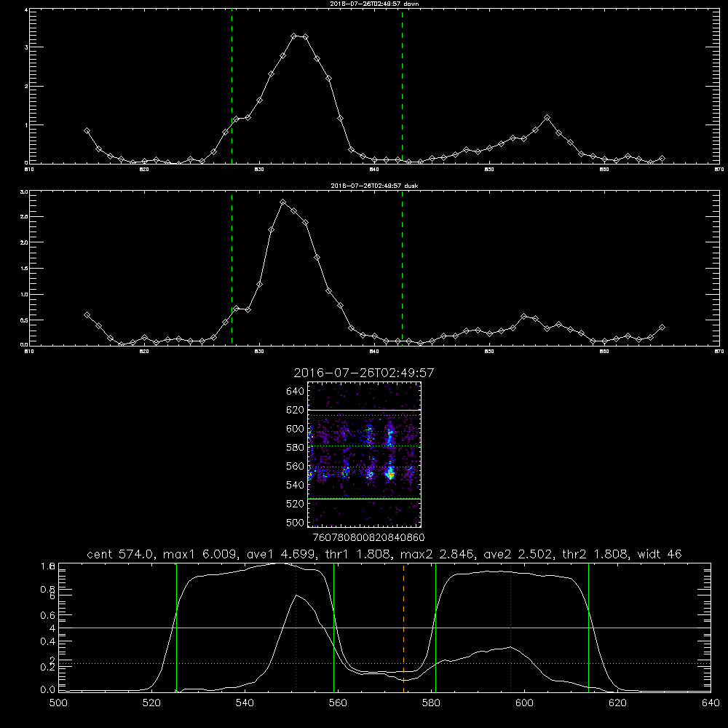Screen dimensions: 728x728
Task: Click the red dotted peak line near 597
Action: (511, 627)
